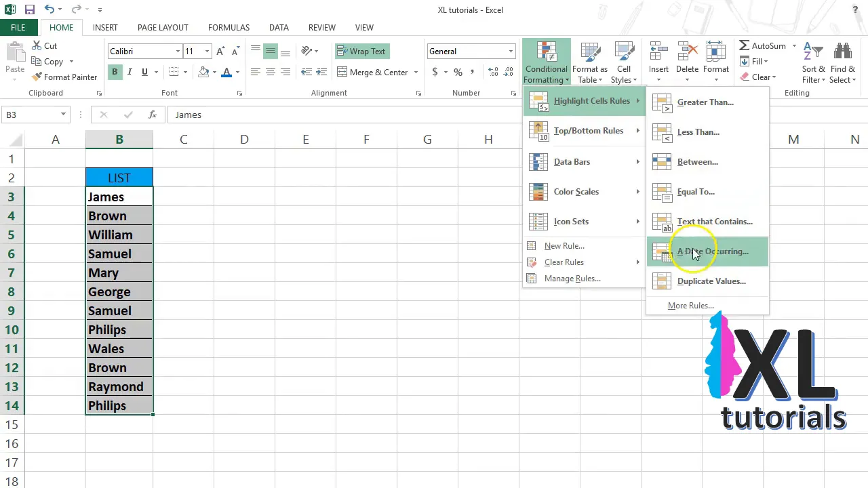Open Manage Rules dialog
Image resolution: width=868 pixels, height=488 pixels.
tap(572, 279)
